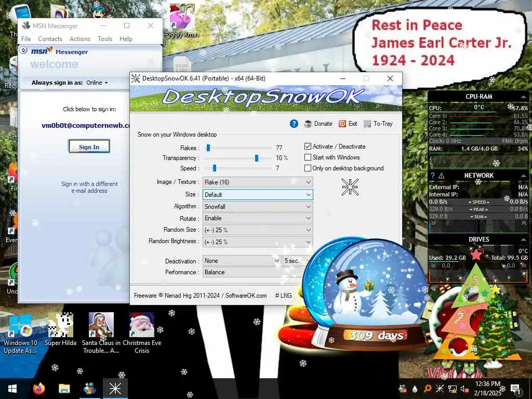The image size is (532, 399).
Task: Click the blue help question mark icon in DesktopSnowOK
Action: pos(294,124)
